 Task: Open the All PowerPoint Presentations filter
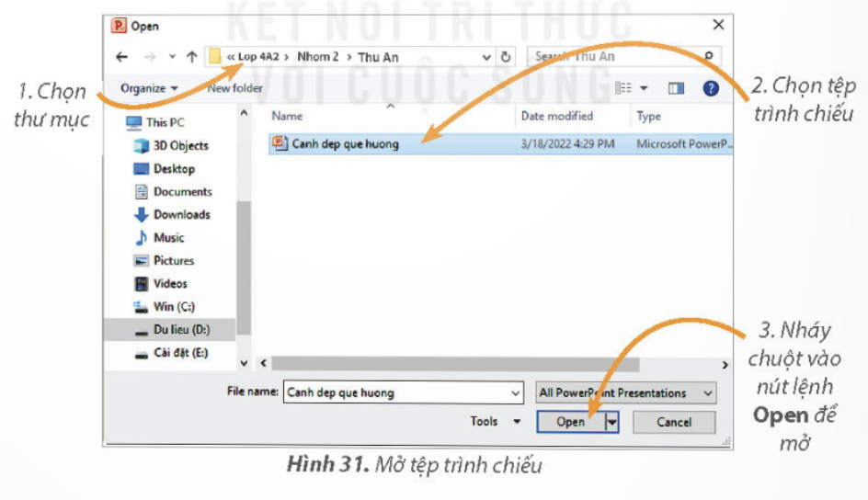pyautogui.click(x=625, y=392)
